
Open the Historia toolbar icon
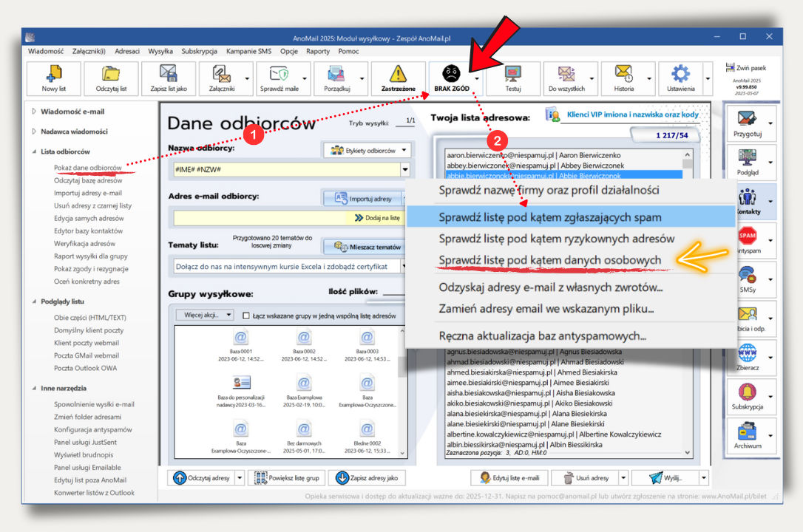click(x=623, y=74)
